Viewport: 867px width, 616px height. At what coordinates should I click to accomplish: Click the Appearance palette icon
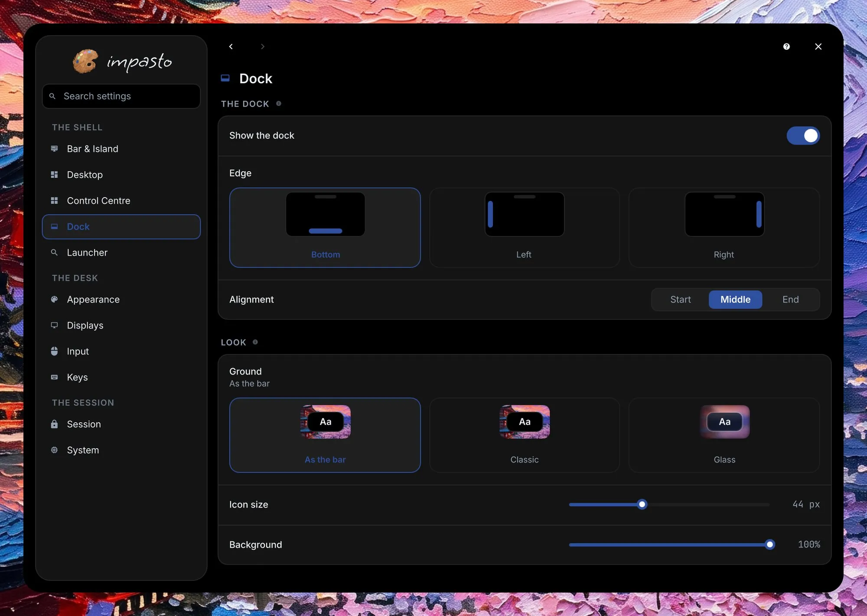pyautogui.click(x=54, y=299)
